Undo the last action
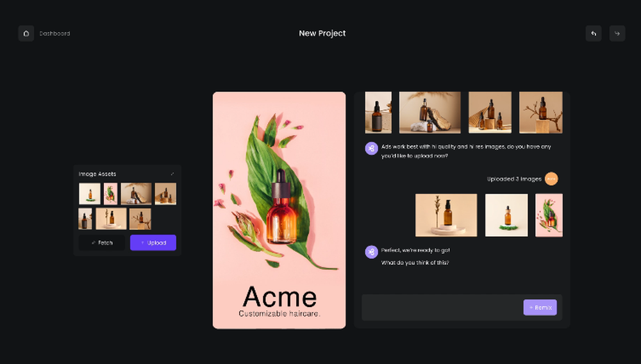The image size is (641, 364). click(594, 33)
